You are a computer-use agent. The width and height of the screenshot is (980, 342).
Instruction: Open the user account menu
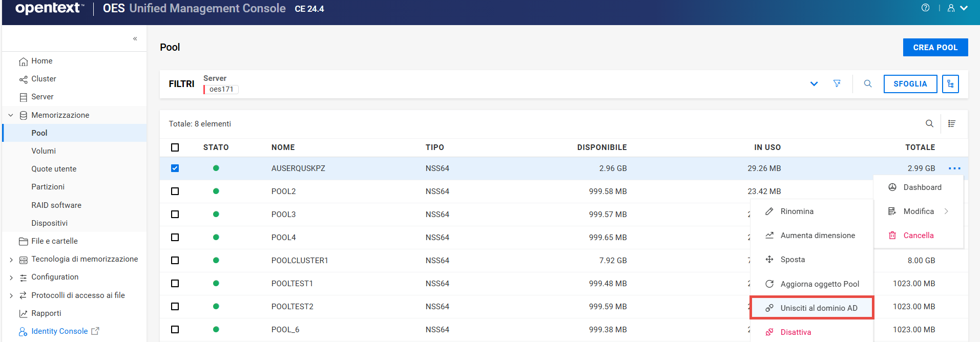(x=956, y=8)
